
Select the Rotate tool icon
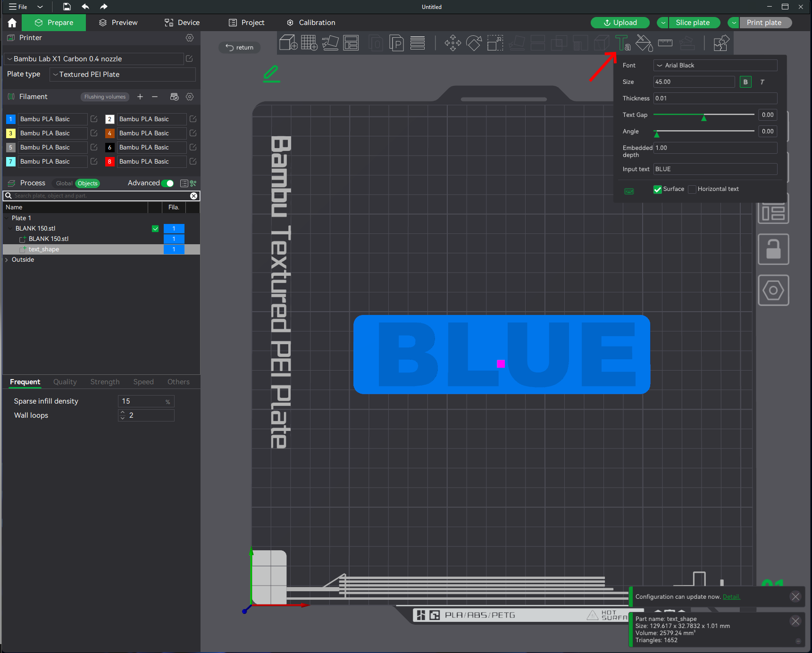coord(474,43)
